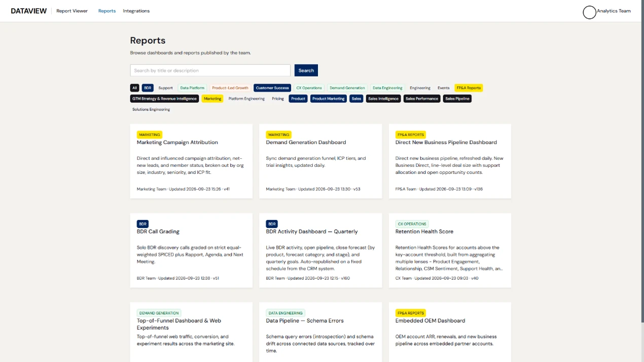Filter reports by Support chip
The height and width of the screenshot is (362, 644).
coord(165,88)
